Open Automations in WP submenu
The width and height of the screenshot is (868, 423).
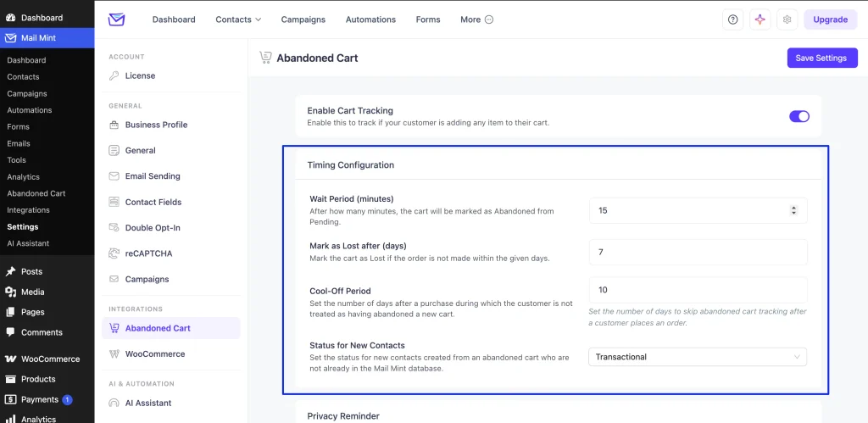click(x=30, y=110)
